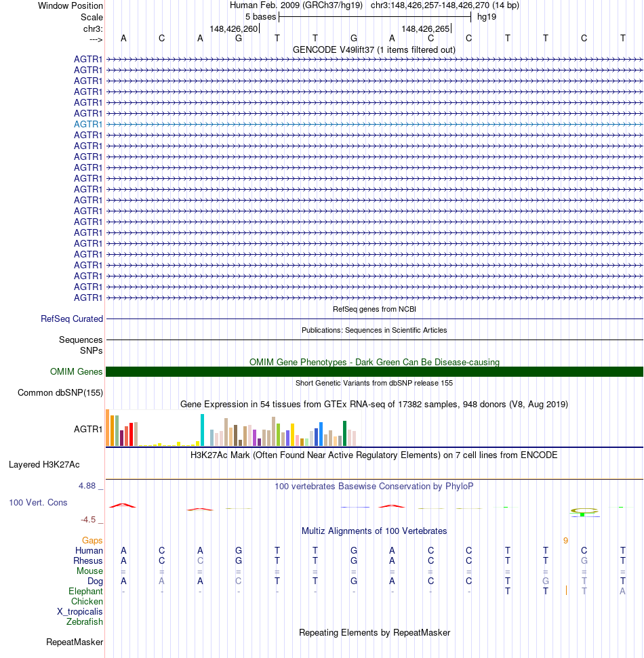The height and width of the screenshot is (658, 644).
Task: Select the chr3:148,426,257-148,426,270 (14 bp) position text
Action: [445, 5]
